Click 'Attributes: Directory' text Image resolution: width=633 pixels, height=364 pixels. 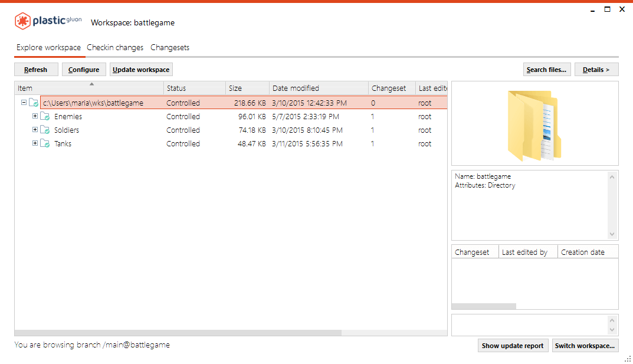[485, 185]
